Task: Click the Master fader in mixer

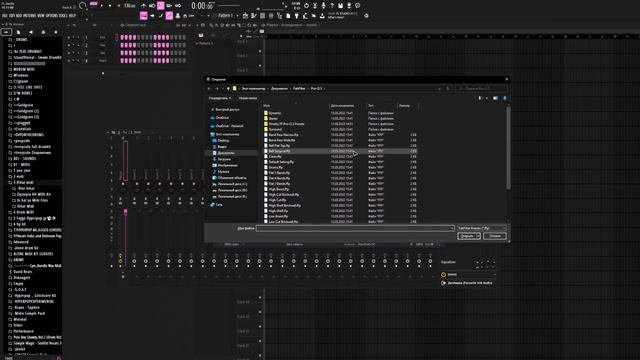Action: [125, 212]
